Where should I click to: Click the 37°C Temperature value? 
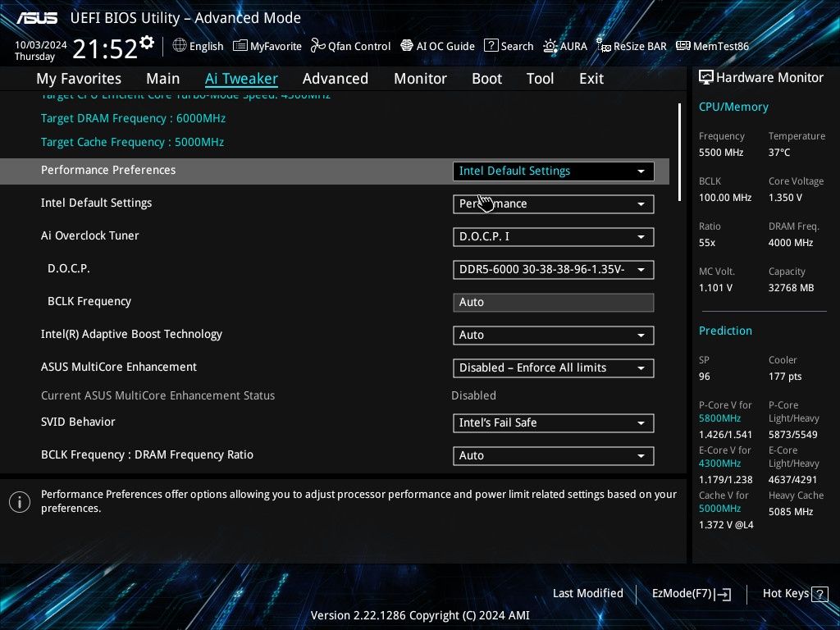point(779,152)
